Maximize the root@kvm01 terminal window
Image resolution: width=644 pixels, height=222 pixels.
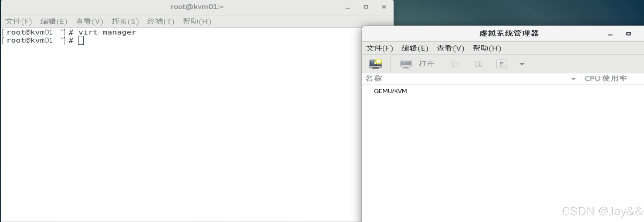[x=366, y=7]
